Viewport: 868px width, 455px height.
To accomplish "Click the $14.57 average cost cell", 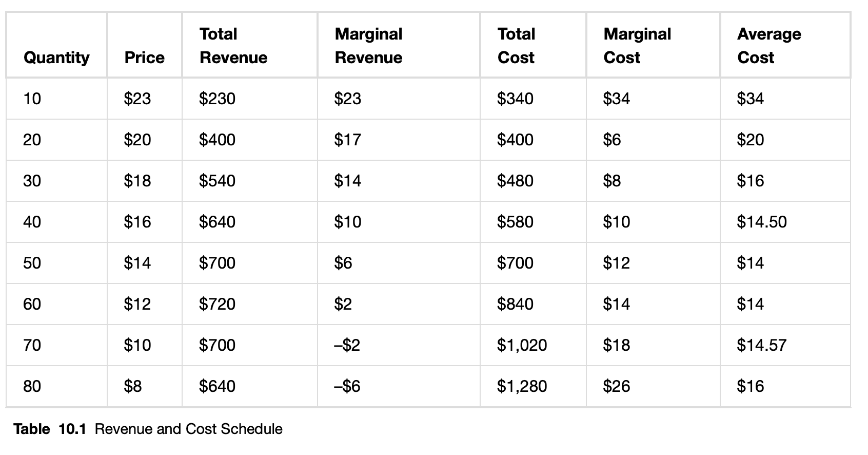I will (761, 345).
